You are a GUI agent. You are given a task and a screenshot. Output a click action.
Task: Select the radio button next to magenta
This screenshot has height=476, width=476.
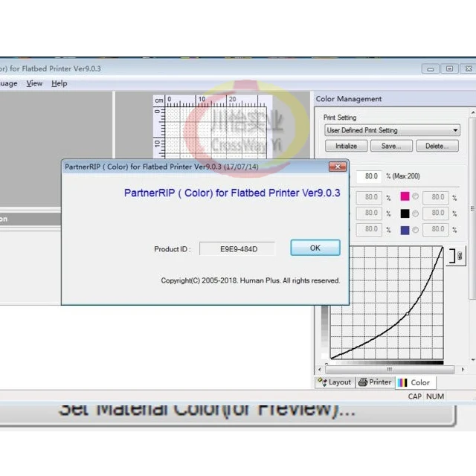[415, 196]
